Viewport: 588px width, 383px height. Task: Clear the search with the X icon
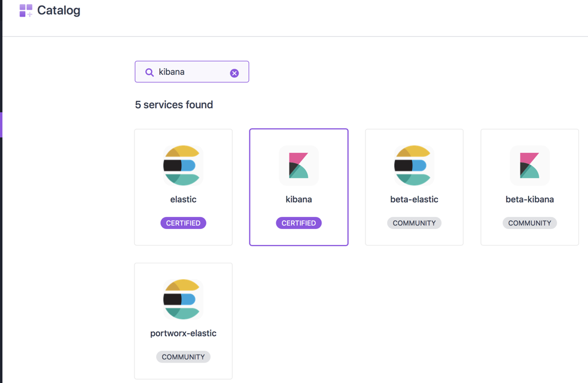click(235, 73)
